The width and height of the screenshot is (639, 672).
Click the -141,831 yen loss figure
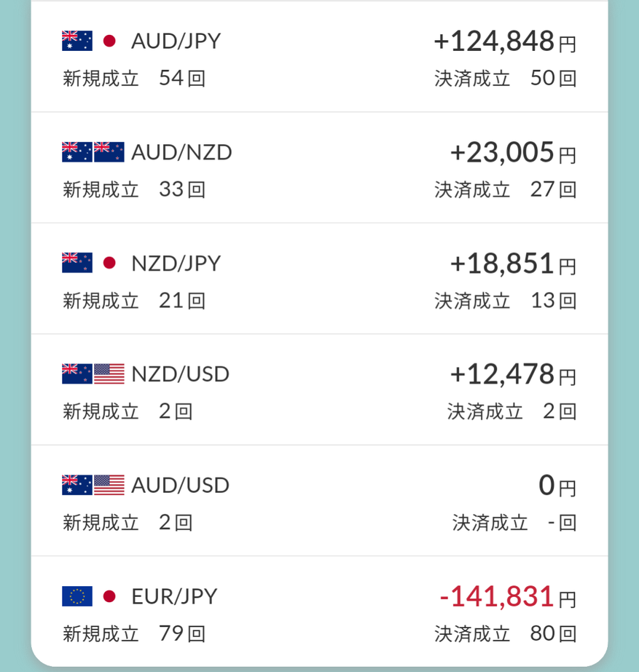(508, 596)
